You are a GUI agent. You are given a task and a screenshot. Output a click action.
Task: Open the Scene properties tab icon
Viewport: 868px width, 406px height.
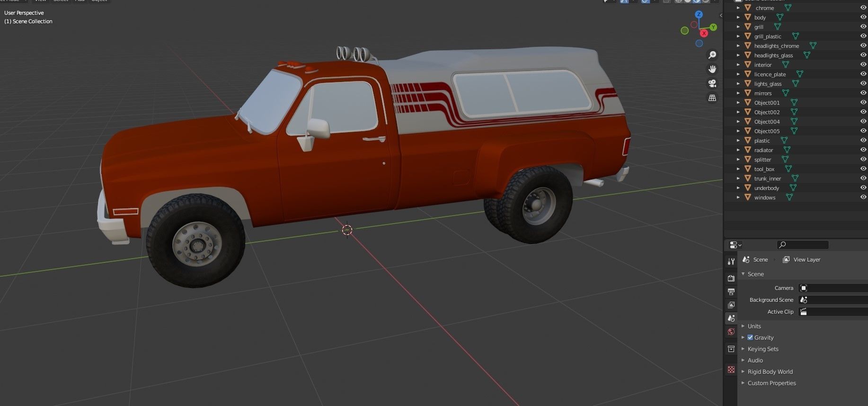pos(731,318)
